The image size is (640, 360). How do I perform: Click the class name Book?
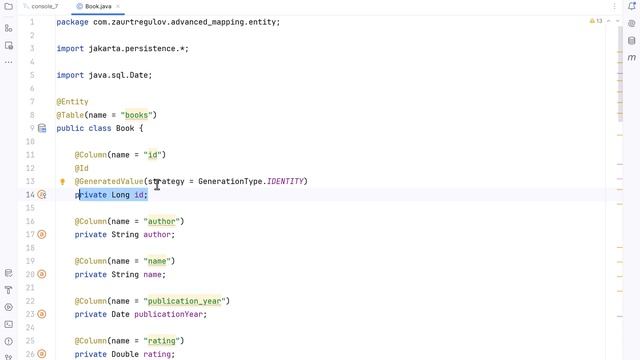point(125,128)
